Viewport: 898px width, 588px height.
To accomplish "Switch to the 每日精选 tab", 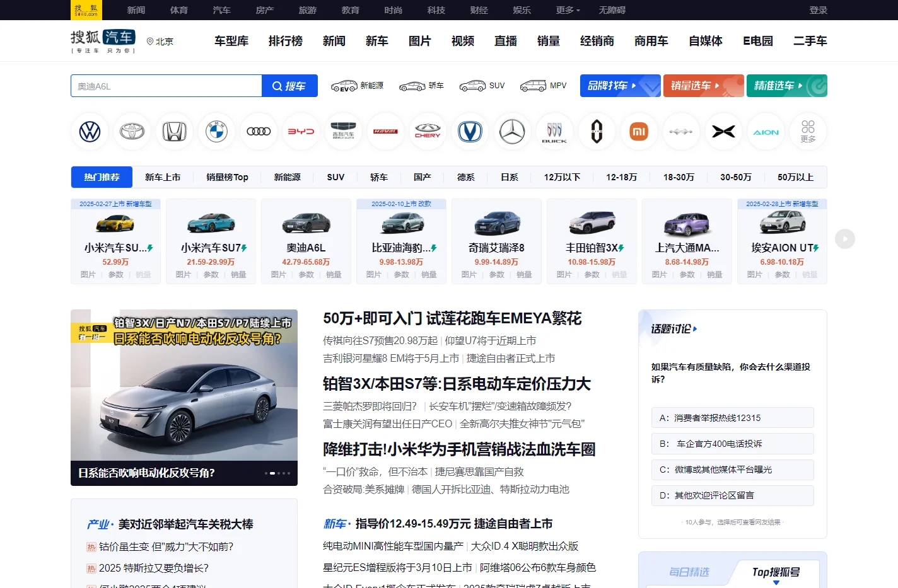I will [689, 572].
